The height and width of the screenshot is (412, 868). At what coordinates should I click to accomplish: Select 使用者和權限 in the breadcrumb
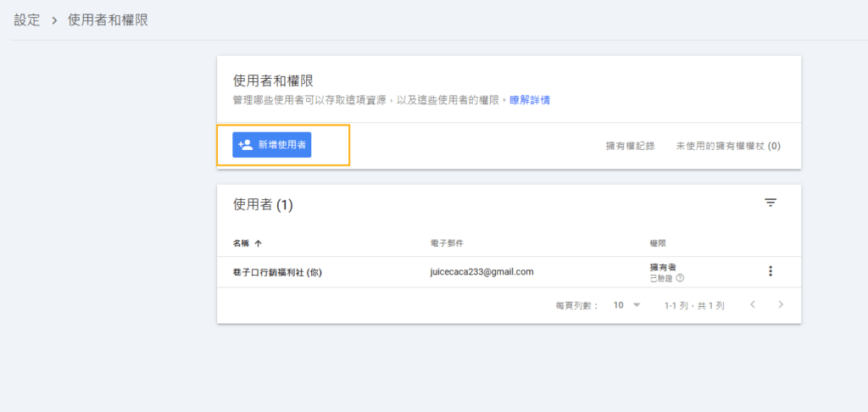tap(108, 19)
